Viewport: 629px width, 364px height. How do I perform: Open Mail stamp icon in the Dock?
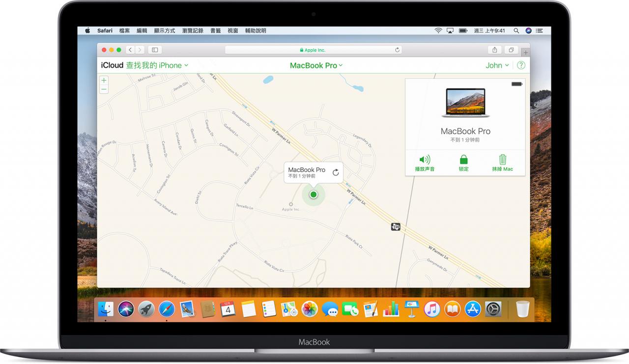pos(187,309)
